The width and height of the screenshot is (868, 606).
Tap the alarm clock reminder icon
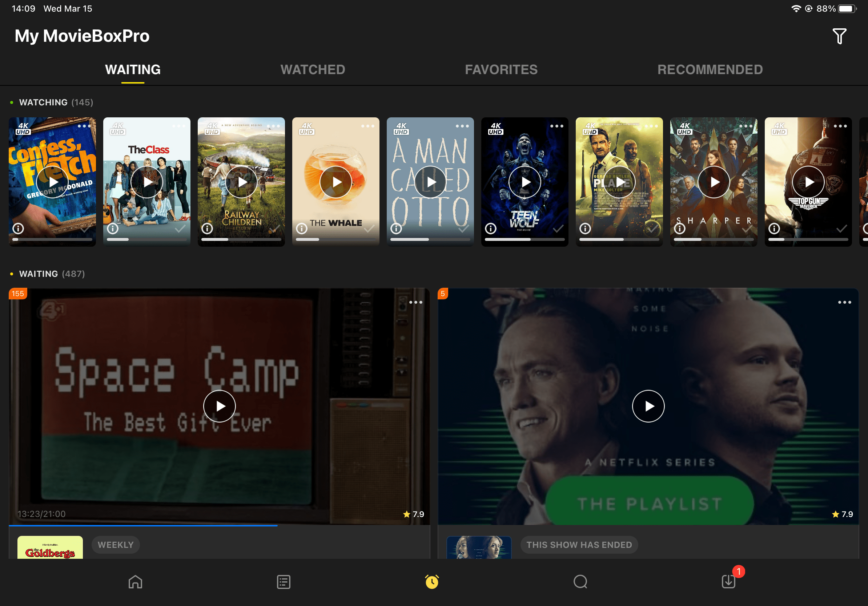(431, 582)
